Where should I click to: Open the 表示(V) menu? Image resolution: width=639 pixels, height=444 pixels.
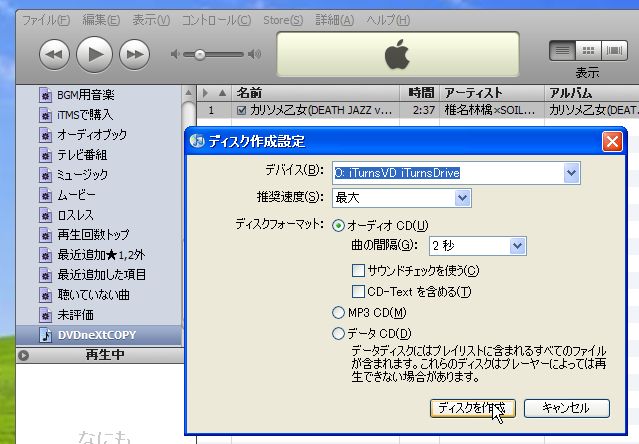click(151, 20)
